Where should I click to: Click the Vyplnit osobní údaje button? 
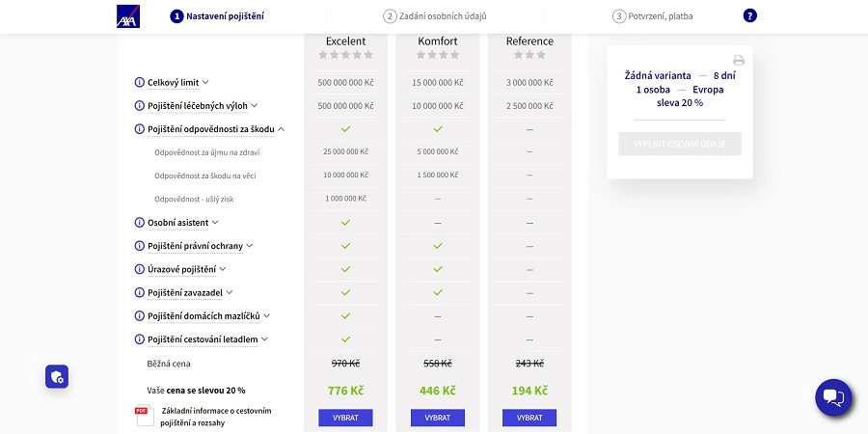680,144
